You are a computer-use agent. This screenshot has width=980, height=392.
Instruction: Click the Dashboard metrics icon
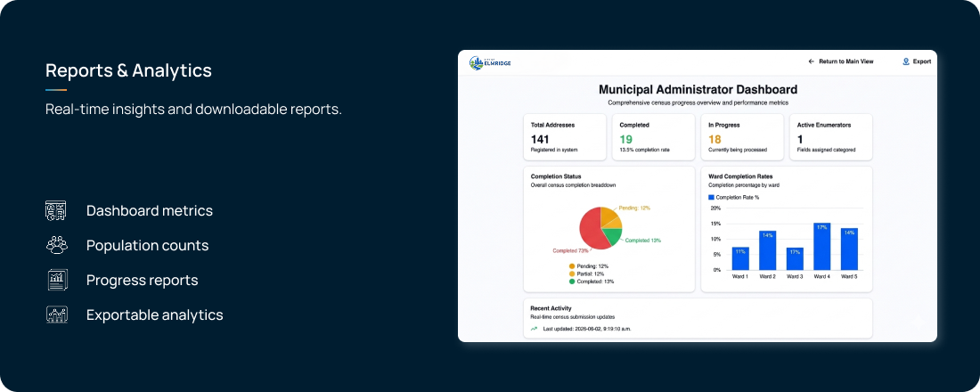(x=56, y=210)
